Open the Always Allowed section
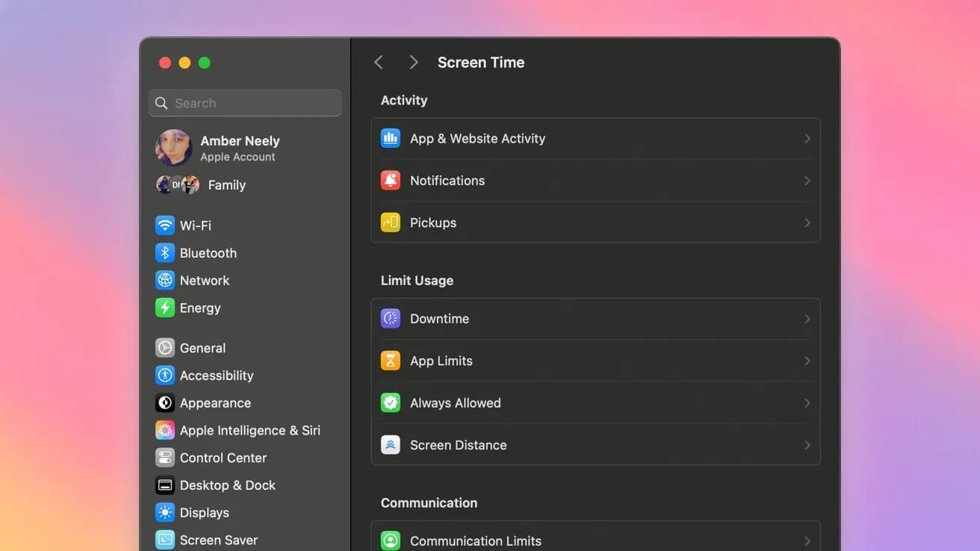The height and width of the screenshot is (551, 980). 454,402
